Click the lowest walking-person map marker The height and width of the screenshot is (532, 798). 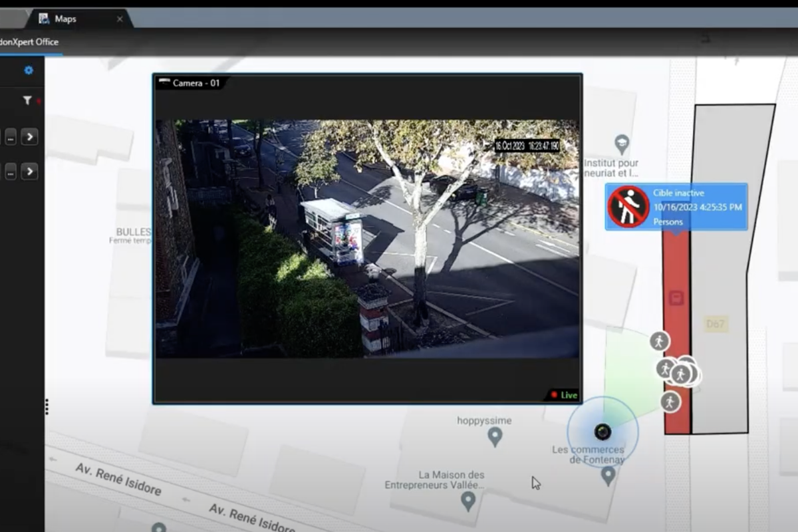pos(670,402)
